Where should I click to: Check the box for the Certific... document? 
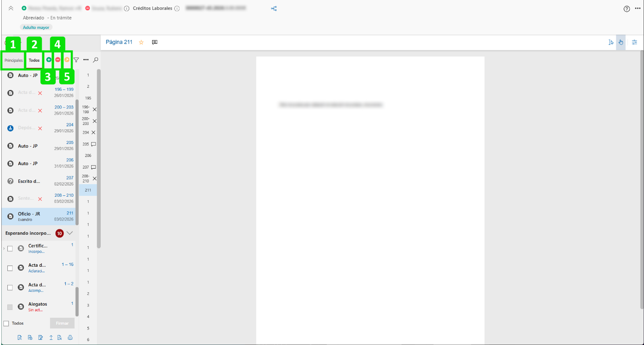10,249
